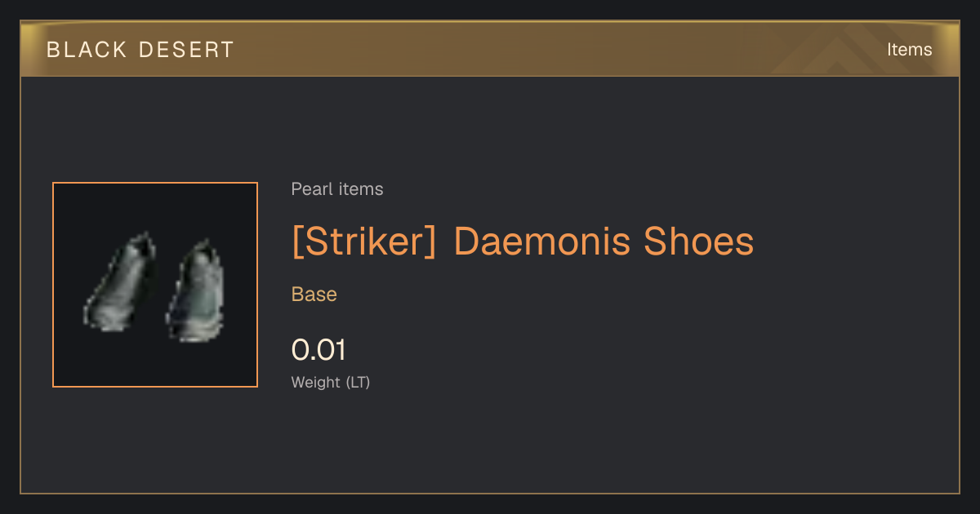Click the Daemonis Shoes item icon
Image resolution: width=980 pixels, height=514 pixels.
point(155,285)
